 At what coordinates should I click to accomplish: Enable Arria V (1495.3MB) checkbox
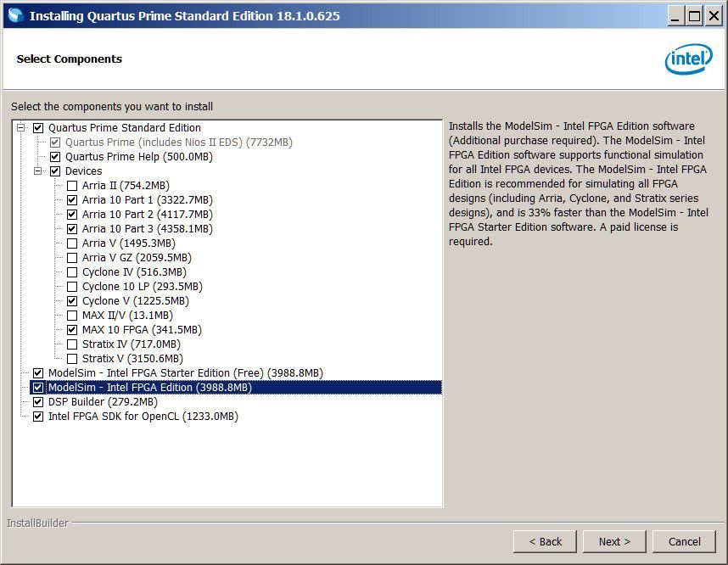click(72, 243)
